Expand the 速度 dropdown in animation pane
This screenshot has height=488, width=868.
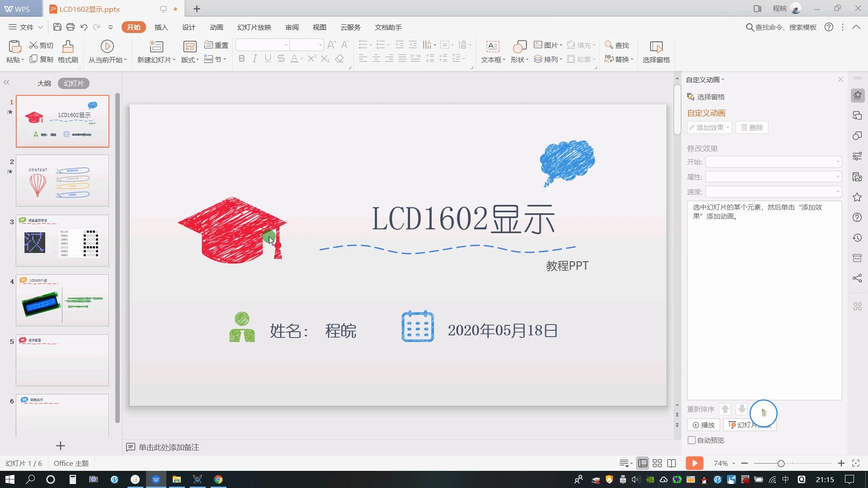[838, 192]
